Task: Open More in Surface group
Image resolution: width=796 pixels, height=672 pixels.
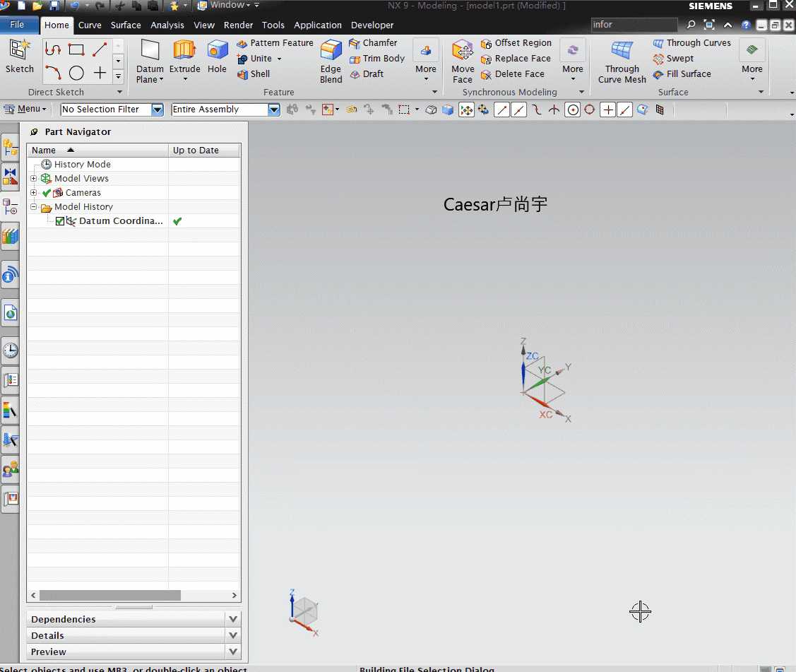Action: pyautogui.click(x=752, y=61)
